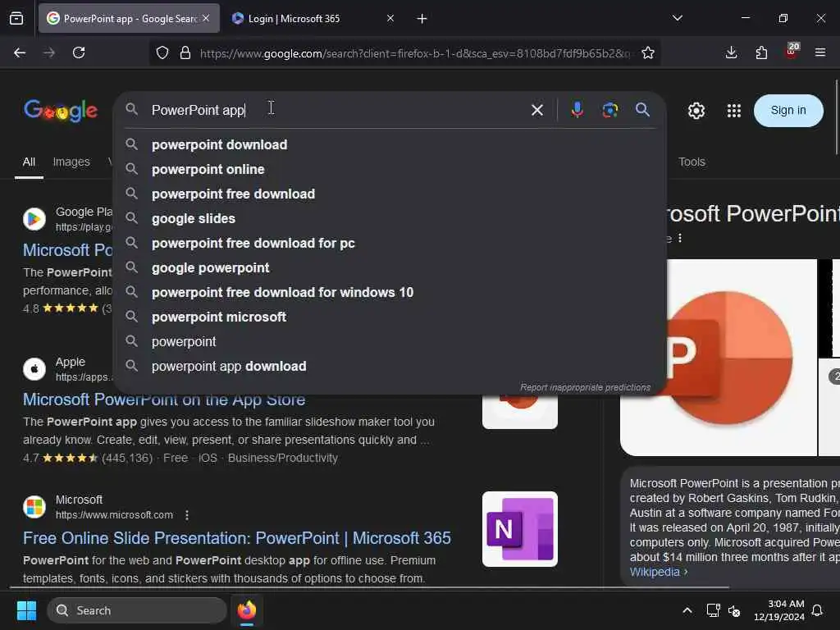
Task: Select the plain powerpoint suggestion
Action: click(x=390, y=342)
